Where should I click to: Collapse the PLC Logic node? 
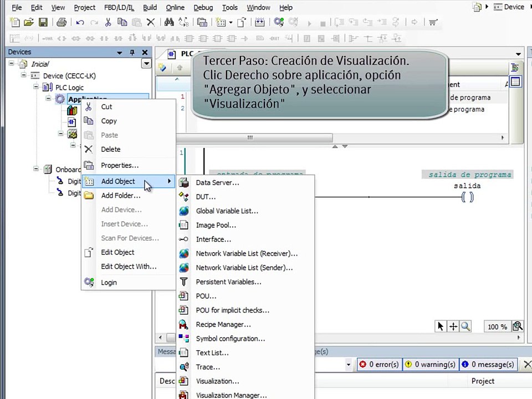click(35, 87)
